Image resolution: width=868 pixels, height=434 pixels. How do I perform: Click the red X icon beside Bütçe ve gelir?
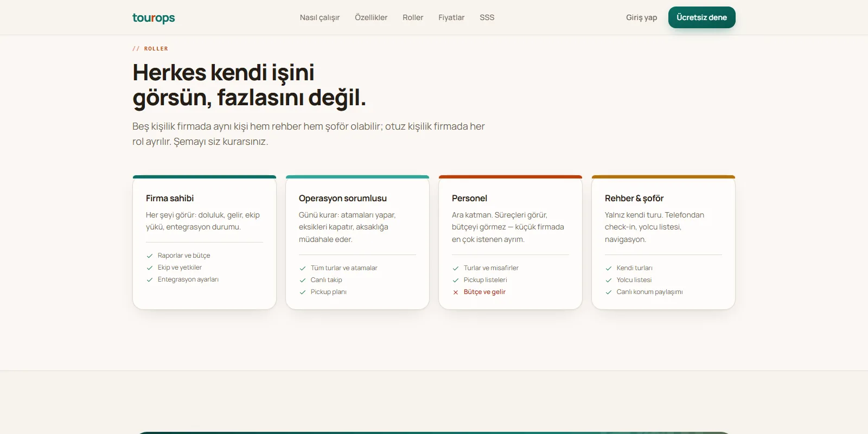(456, 292)
